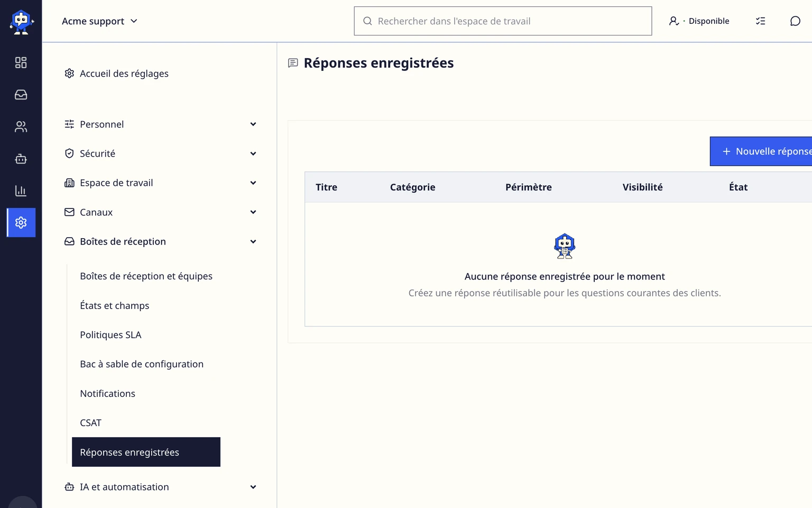Image resolution: width=812 pixels, height=508 pixels.
Task: Select Réponses enregistrées menu item
Action: point(146,452)
